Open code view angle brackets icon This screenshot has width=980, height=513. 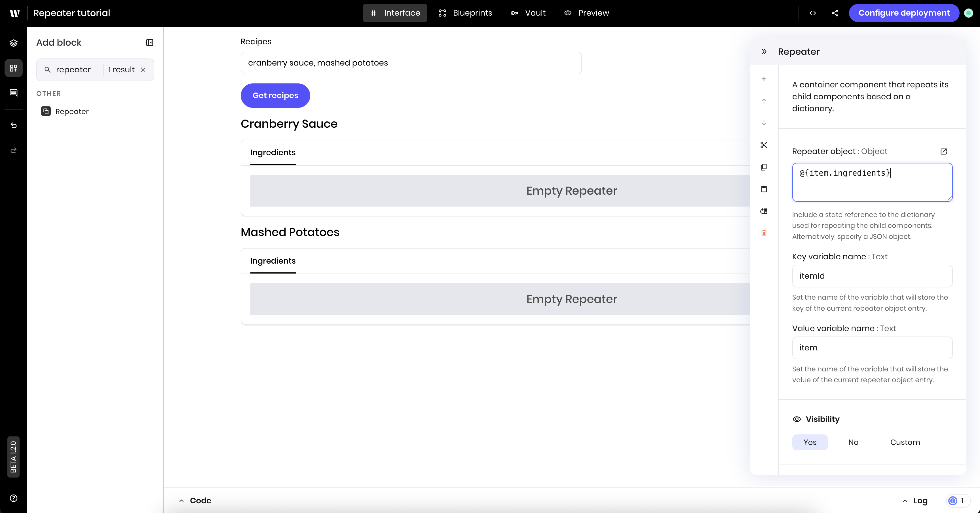coord(813,13)
